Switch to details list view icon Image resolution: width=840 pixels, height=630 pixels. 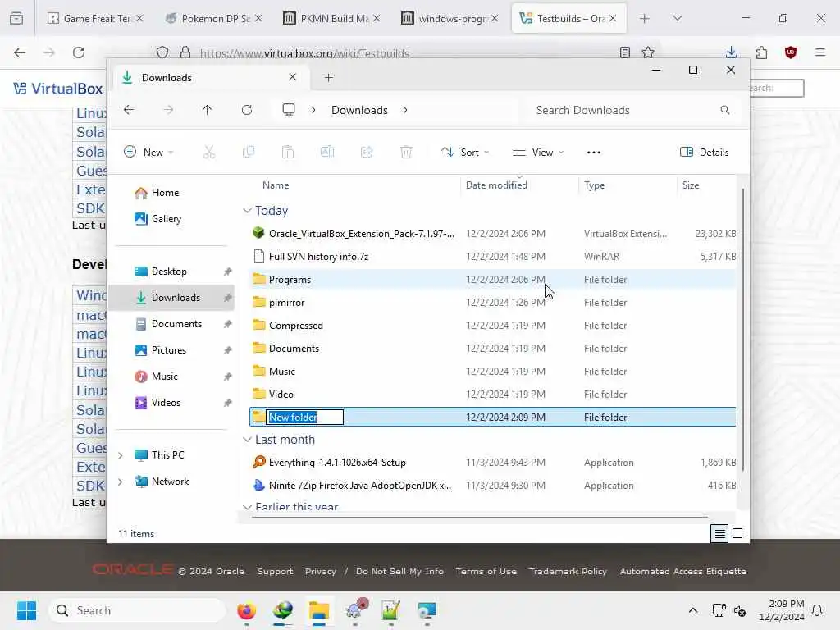click(719, 533)
